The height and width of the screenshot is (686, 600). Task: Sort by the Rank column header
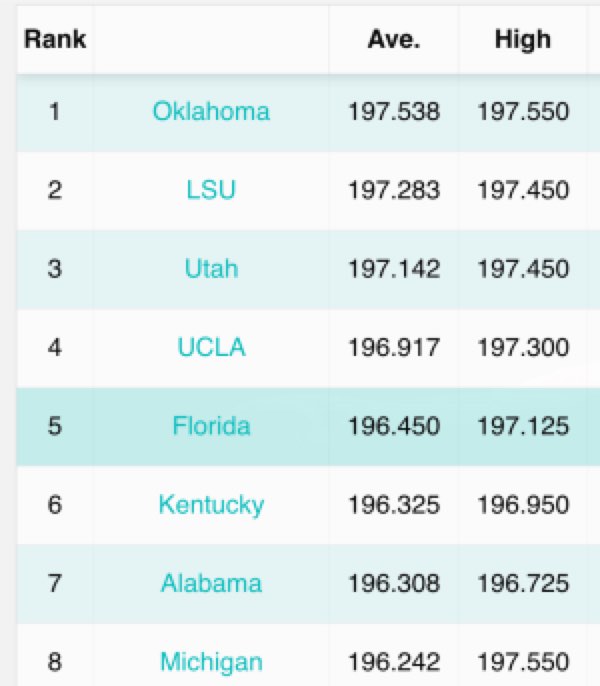click(55, 40)
